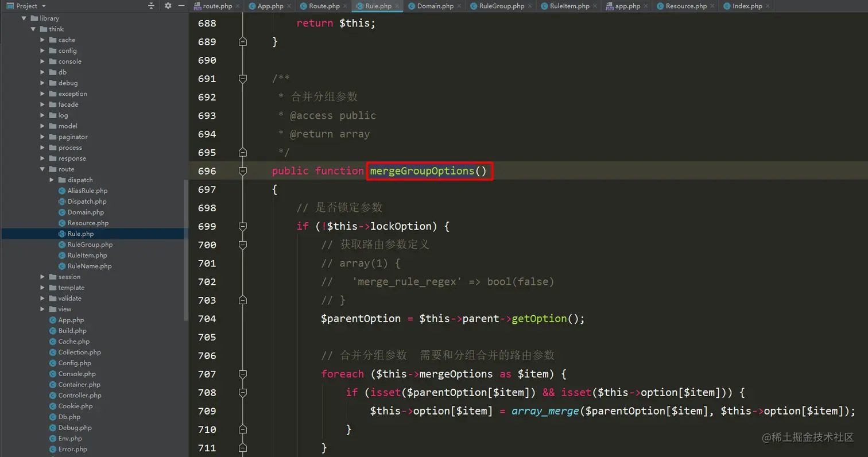The height and width of the screenshot is (457, 868).
Task: Close the Domain.php tab
Action: point(458,6)
